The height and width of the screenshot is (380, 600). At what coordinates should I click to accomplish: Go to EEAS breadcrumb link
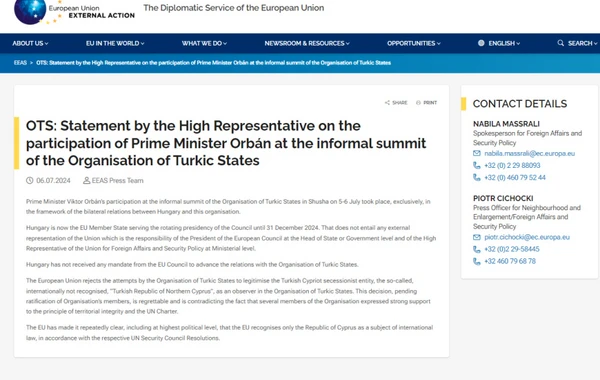tap(20, 63)
